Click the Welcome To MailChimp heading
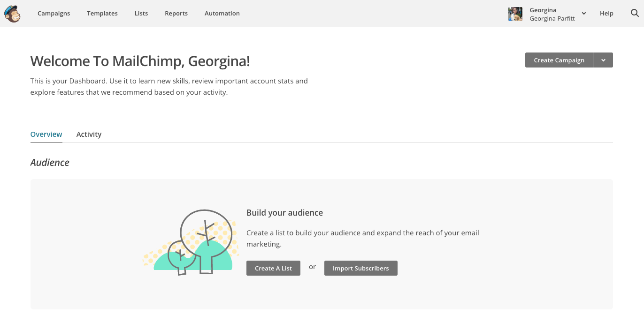 (140, 61)
